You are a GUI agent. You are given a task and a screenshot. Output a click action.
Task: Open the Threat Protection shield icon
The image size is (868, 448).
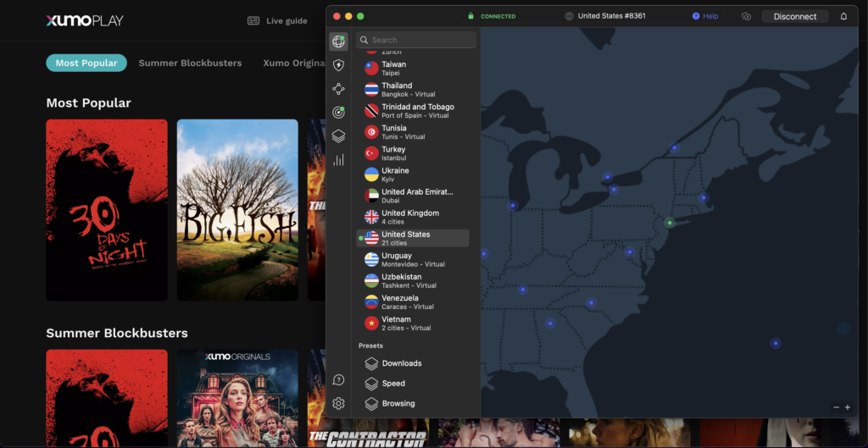click(338, 66)
